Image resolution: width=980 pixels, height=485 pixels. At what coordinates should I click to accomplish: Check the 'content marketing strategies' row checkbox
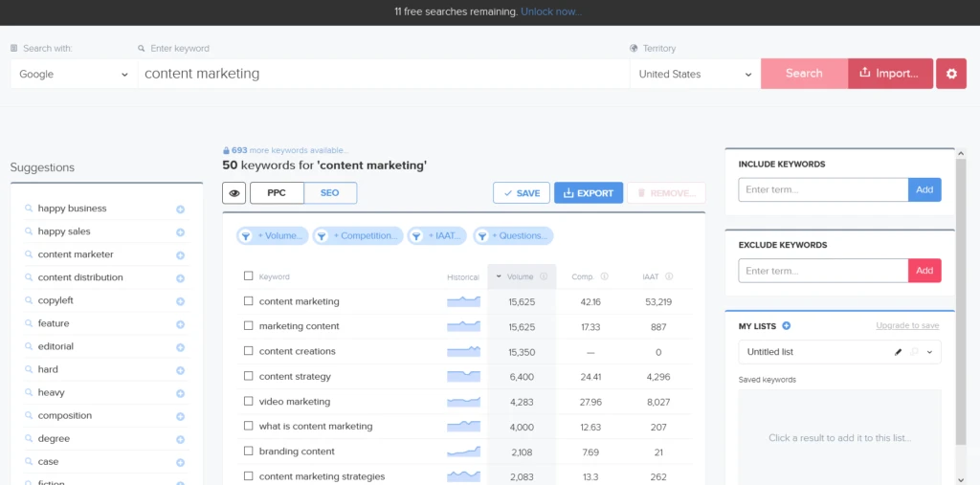pos(248,476)
